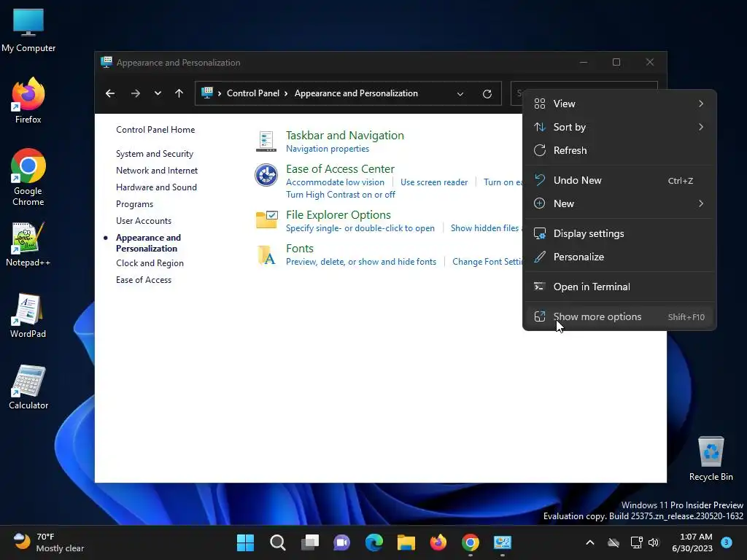Viewport: 747px width, 560px height.
Task: Select the Recycle Bin icon
Action: tap(711, 458)
